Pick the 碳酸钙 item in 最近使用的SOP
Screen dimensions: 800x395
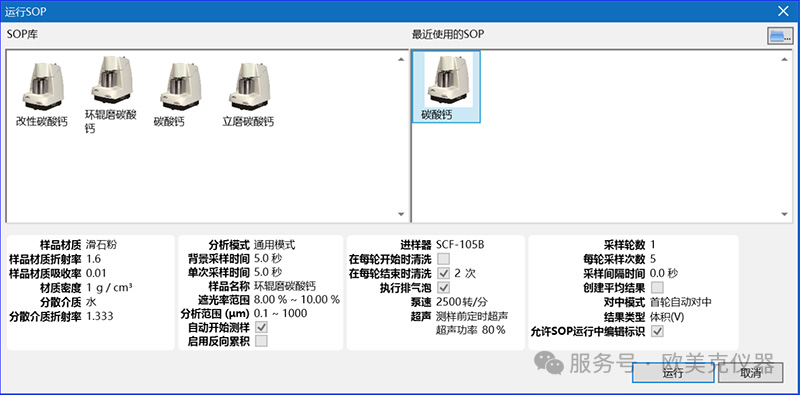pos(446,87)
